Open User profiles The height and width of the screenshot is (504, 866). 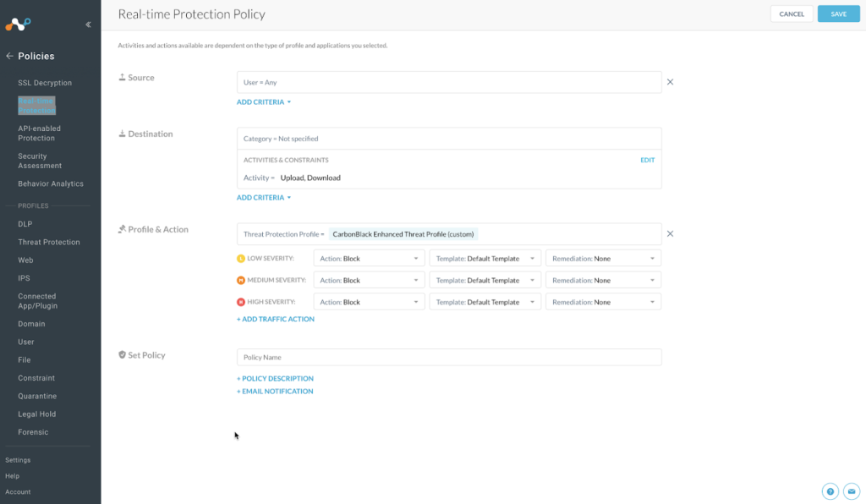26,342
